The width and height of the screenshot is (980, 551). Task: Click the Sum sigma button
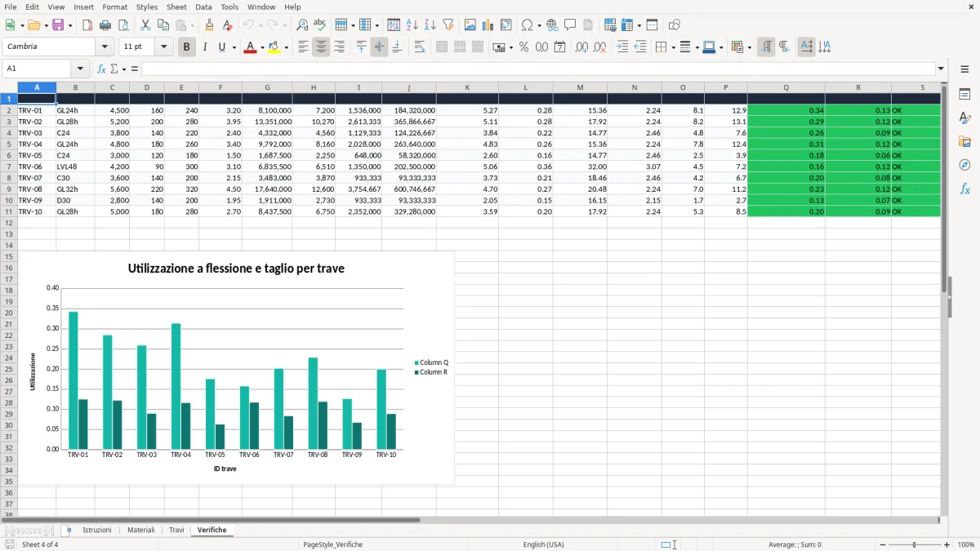(x=114, y=69)
